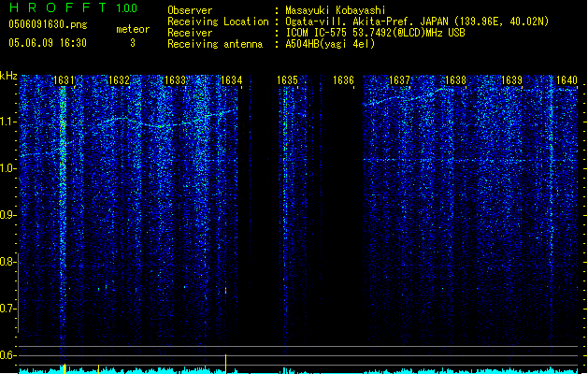Screen dimensions: 588x374
Task: Click the 'Receiving antenna' label
Action: click(x=215, y=44)
